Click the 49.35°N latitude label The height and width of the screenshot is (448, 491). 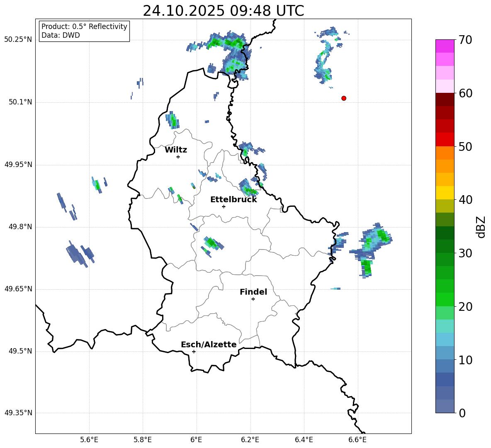18,413
